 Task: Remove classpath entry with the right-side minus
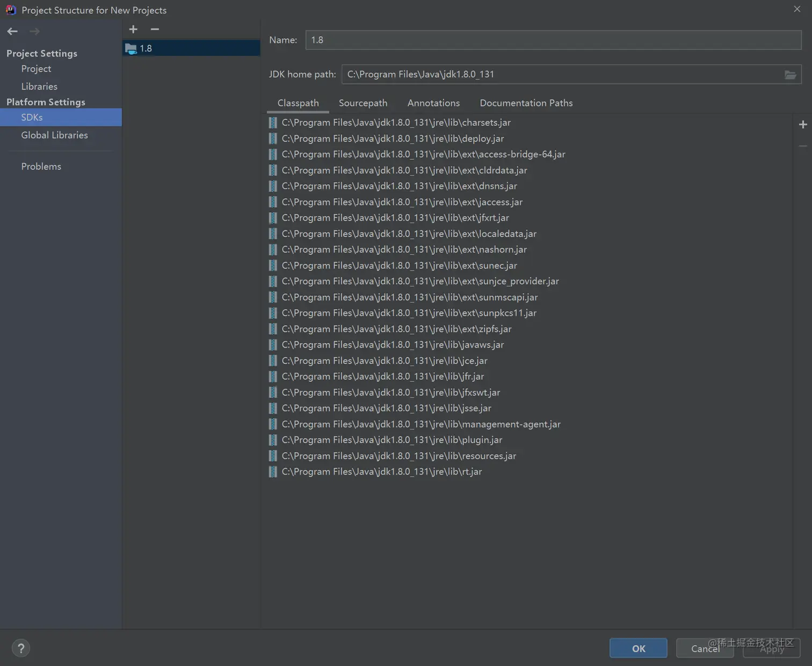(x=803, y=146)
